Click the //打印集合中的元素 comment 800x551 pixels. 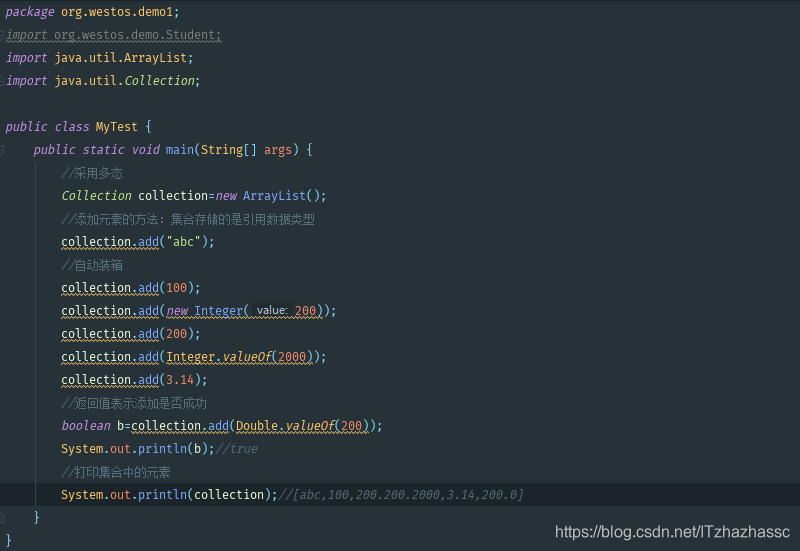(116, 472)
